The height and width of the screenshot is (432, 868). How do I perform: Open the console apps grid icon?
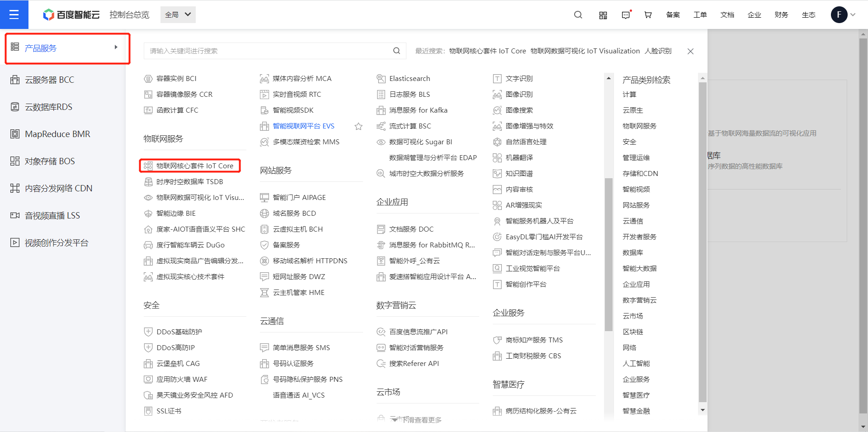(603, 14)
